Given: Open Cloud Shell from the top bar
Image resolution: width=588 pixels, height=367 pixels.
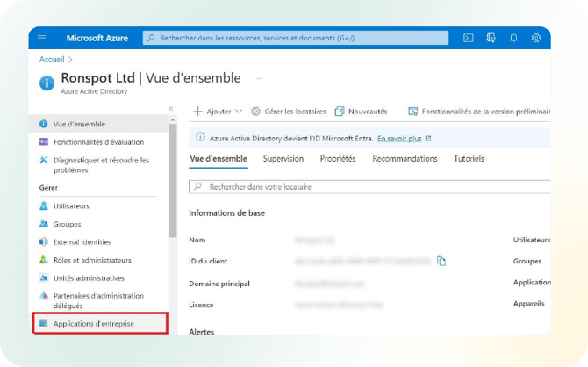Looking at the screenshot, I should 469,38.
